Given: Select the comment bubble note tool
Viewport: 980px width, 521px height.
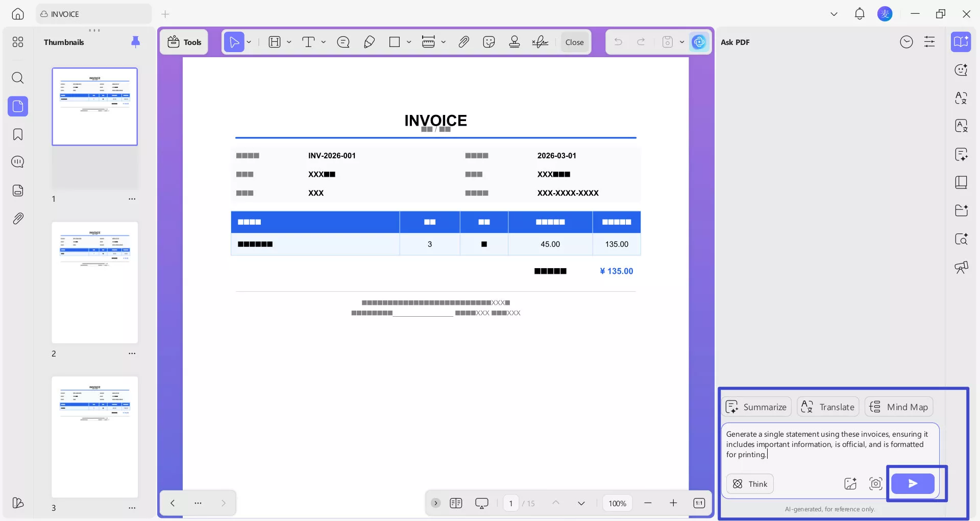Looking at the screenshot, I should tap(344, 42).
